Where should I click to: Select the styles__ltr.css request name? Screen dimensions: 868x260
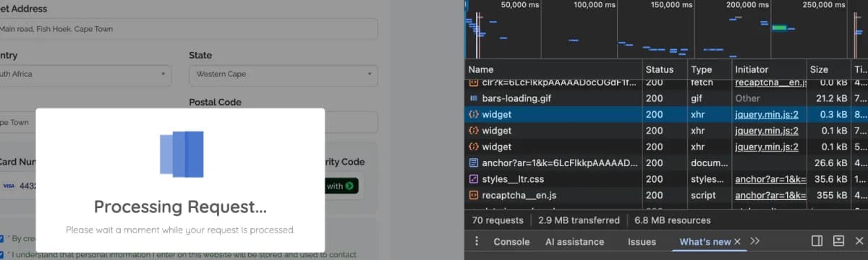click(512, 179)
